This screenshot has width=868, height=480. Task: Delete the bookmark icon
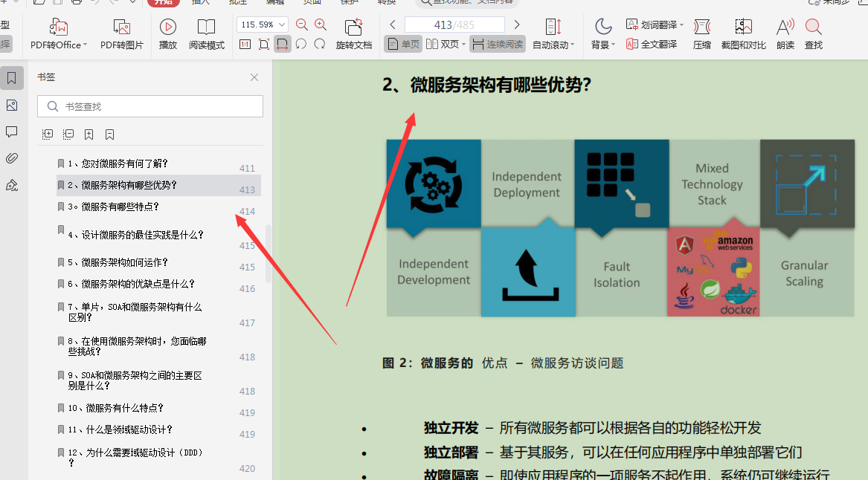[x=109, y=134]
